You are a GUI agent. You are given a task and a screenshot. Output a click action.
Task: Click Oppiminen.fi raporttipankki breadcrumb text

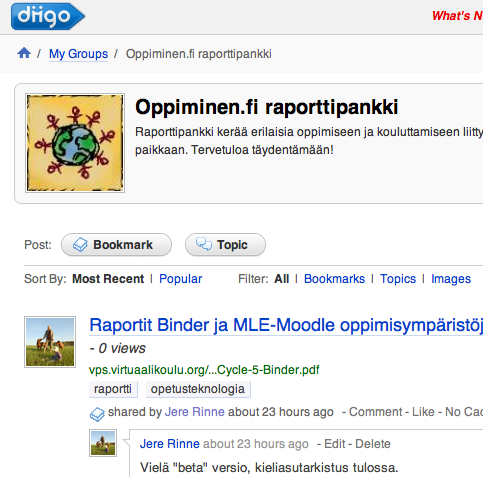click(199, 54)
